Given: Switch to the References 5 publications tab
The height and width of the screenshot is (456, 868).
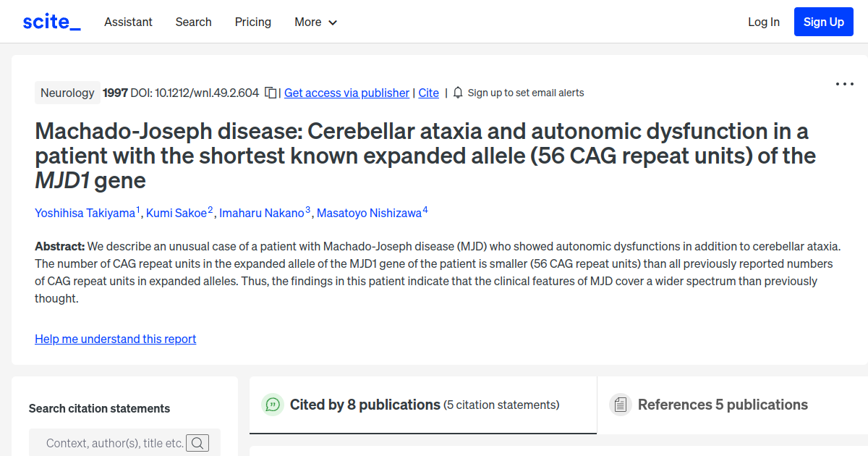Looking at the screenshot, I should pyautogui.click(x=723, y=405).
